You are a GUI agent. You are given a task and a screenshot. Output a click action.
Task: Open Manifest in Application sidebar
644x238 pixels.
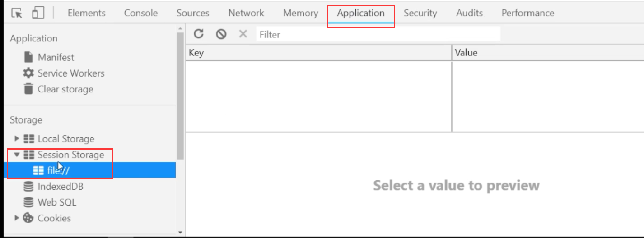pos(56,57)
